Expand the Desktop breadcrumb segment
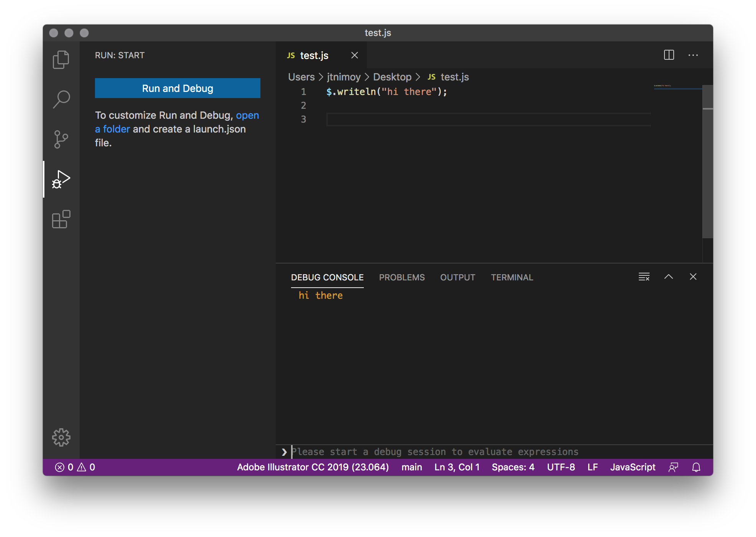The image size is (756, 537). (392, 77)
